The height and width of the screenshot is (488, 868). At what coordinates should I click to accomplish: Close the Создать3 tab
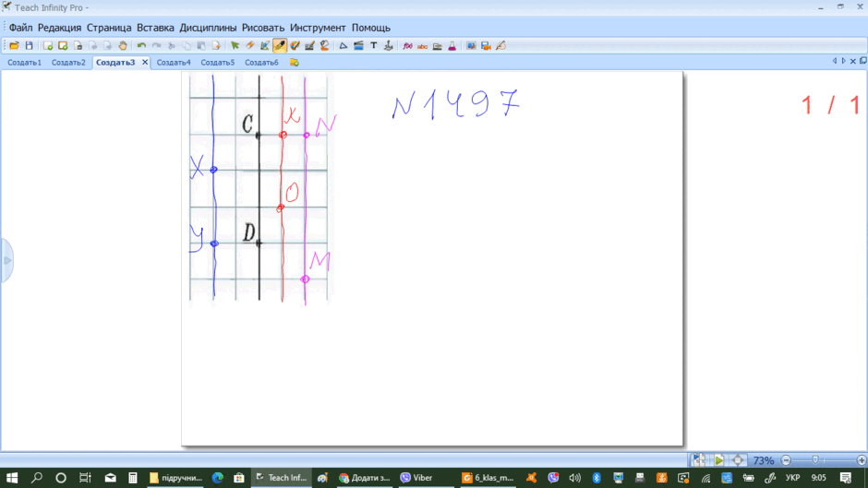[x=144, y=63]
